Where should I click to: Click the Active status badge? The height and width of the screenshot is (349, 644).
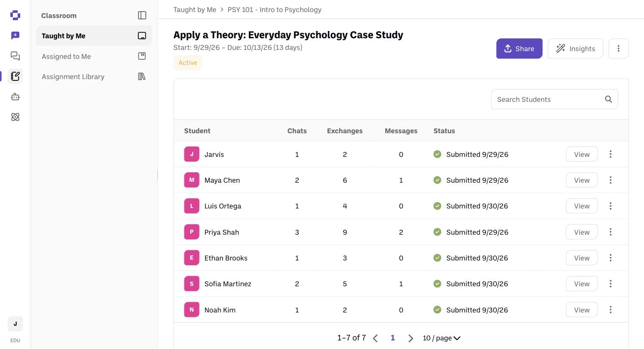tap(188, 63)
